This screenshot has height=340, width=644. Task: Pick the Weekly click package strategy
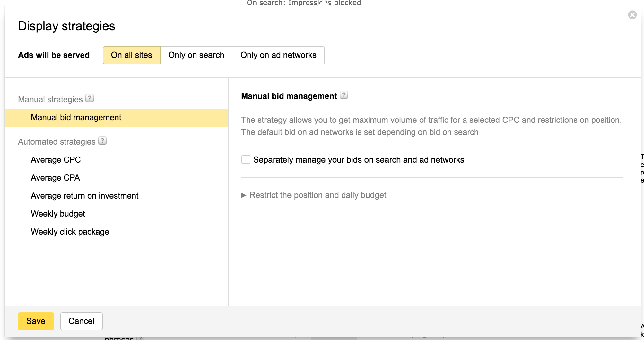point(70,232)
